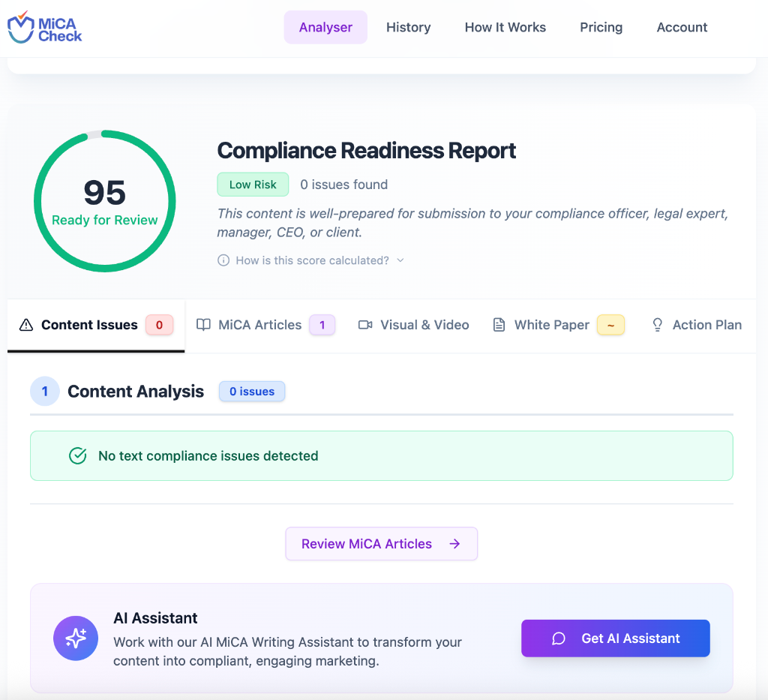The height and width of the screenshot is (700, 768).
Task: Click the Get AI Assistant button
Action: (x=615, y=638)
